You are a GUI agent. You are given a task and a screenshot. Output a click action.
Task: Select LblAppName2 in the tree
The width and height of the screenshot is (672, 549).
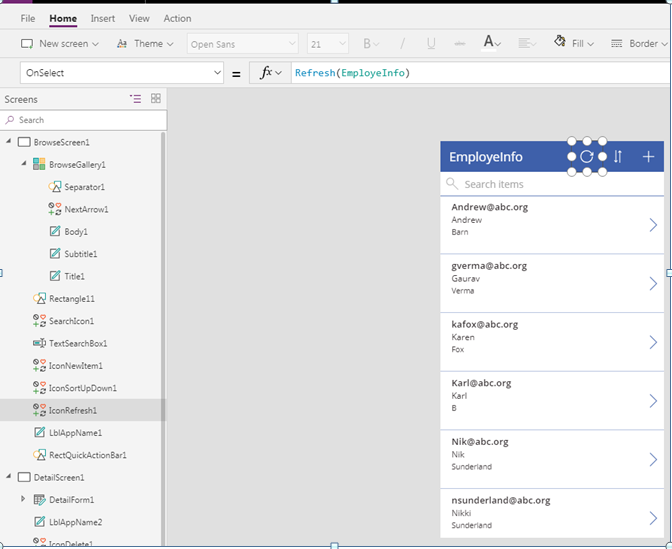click(75, 522)
